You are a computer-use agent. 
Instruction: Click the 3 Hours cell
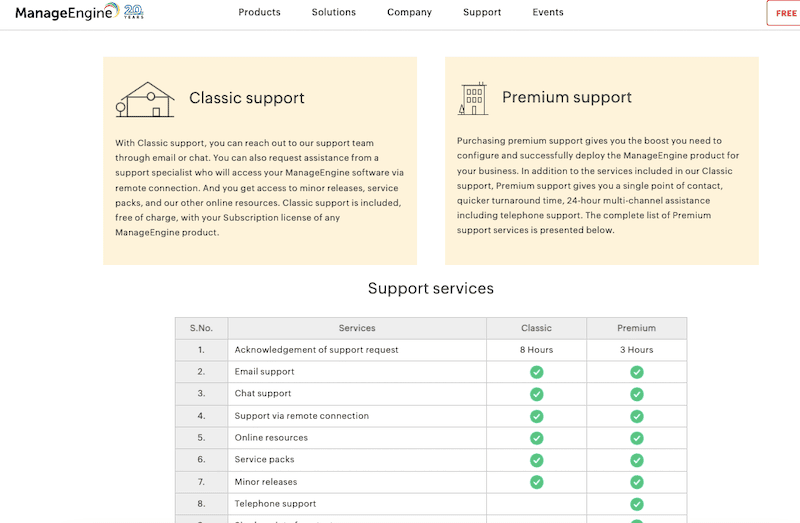(636, 350)
